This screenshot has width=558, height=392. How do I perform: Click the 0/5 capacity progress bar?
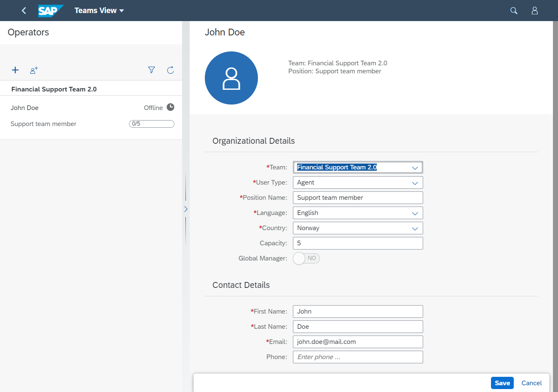152,124
